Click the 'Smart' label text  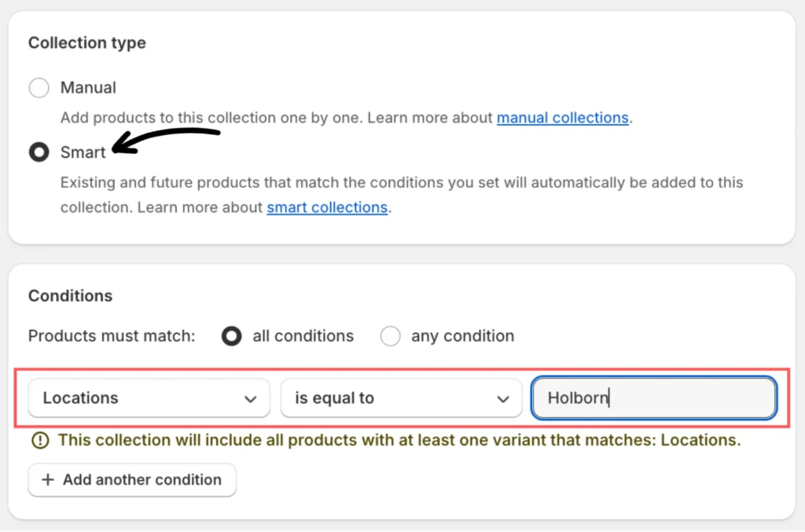(x=83, y=152)
